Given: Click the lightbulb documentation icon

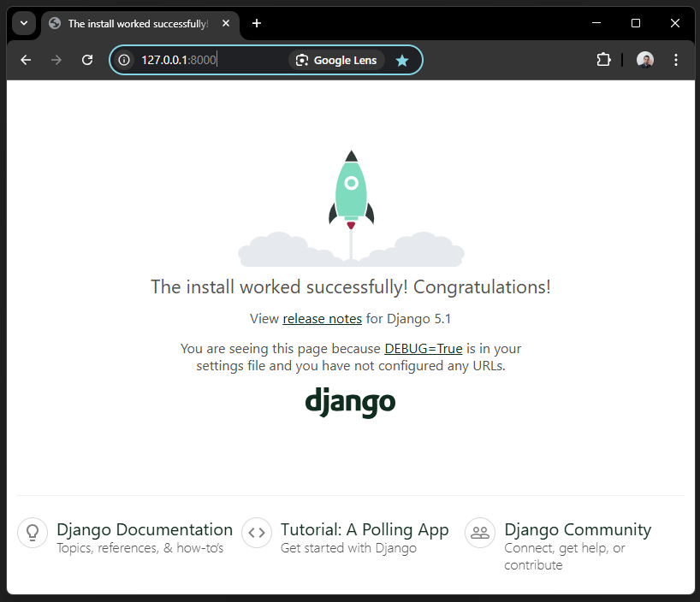Looking at the screenshot, I should (33, 533).
